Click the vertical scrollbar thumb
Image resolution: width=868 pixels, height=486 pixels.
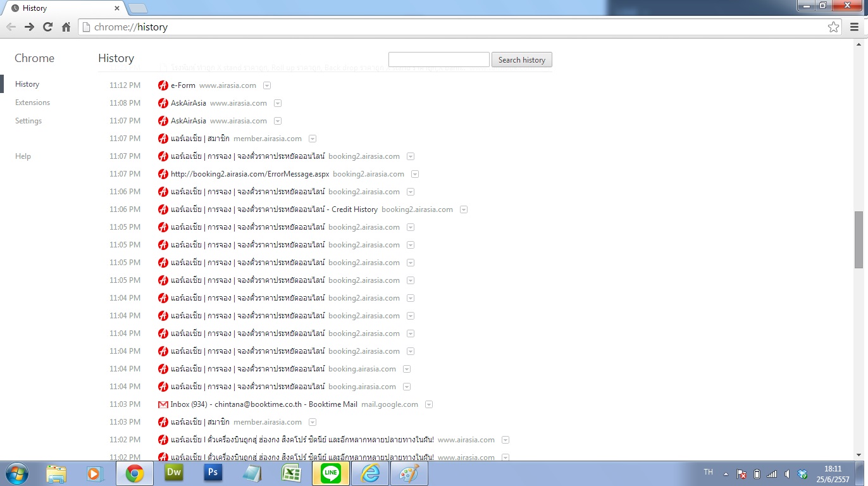[859, 239]
